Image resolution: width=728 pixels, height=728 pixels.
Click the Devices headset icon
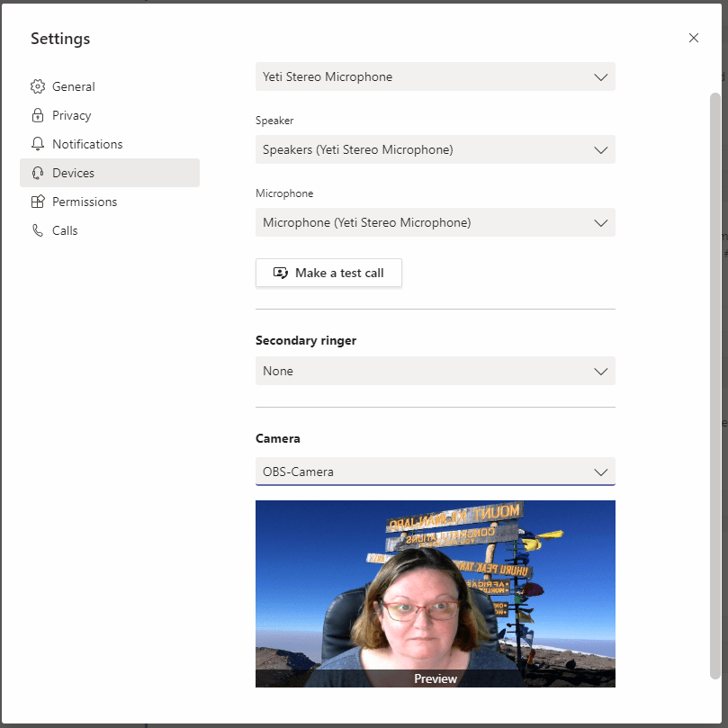[x=38, y=173]
